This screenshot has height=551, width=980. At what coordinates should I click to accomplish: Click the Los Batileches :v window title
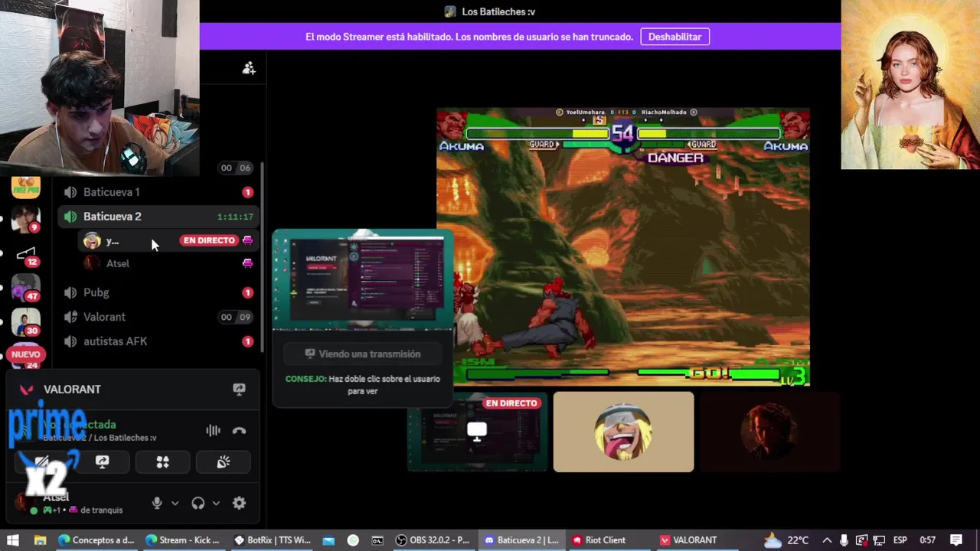[x=498, y=11]
